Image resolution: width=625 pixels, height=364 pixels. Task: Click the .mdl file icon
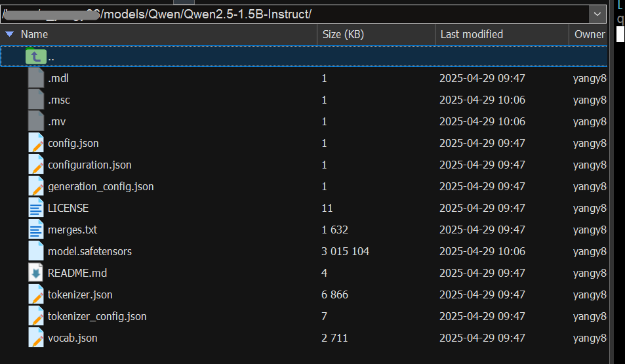click(x=36, y=78)
